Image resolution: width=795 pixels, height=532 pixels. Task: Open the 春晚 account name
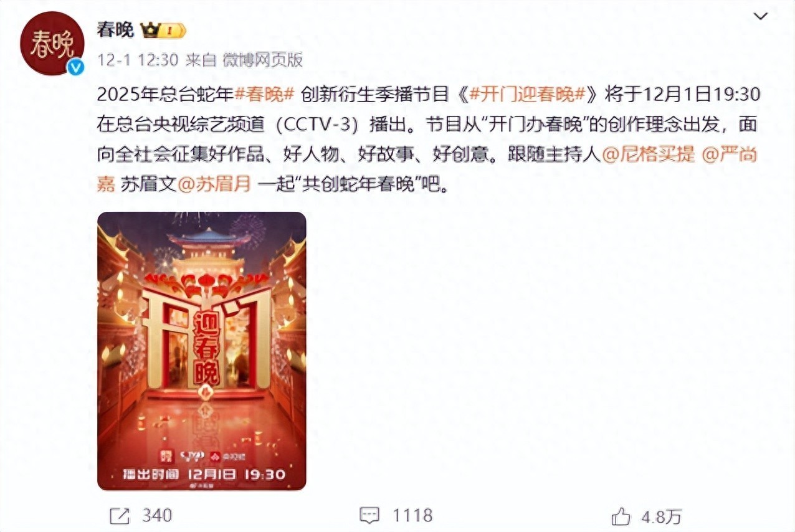(x=116, y=29)
